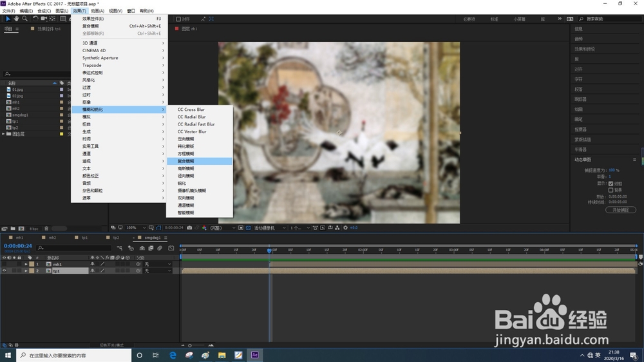
Task: Open After Effects from Windows taskbar
Action: point(254,355)
